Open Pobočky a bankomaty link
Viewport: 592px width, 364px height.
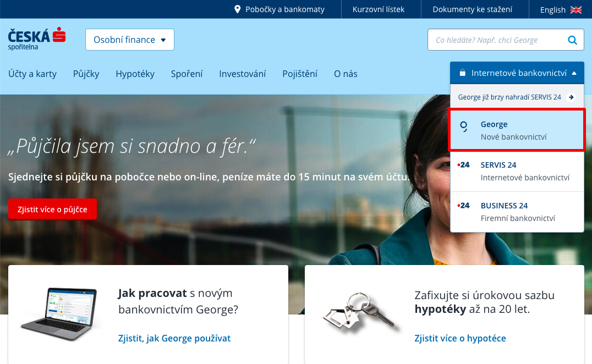tap(279, 9)
